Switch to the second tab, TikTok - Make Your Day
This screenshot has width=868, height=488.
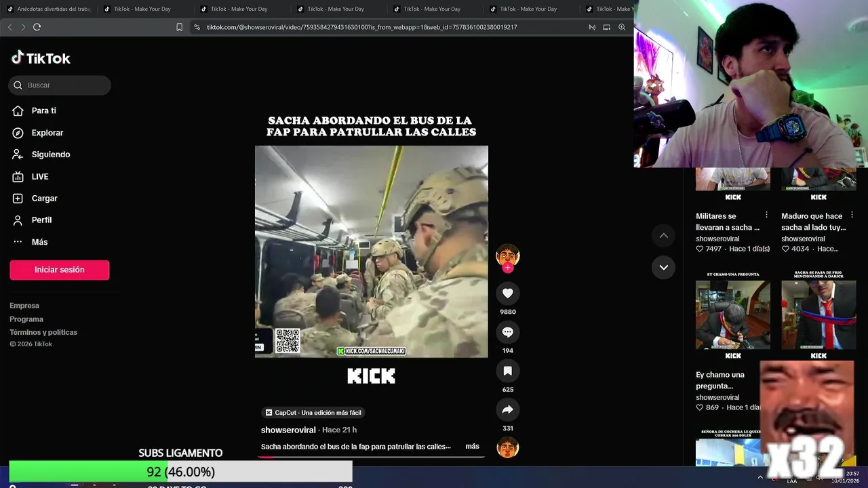tap(142, 9)
